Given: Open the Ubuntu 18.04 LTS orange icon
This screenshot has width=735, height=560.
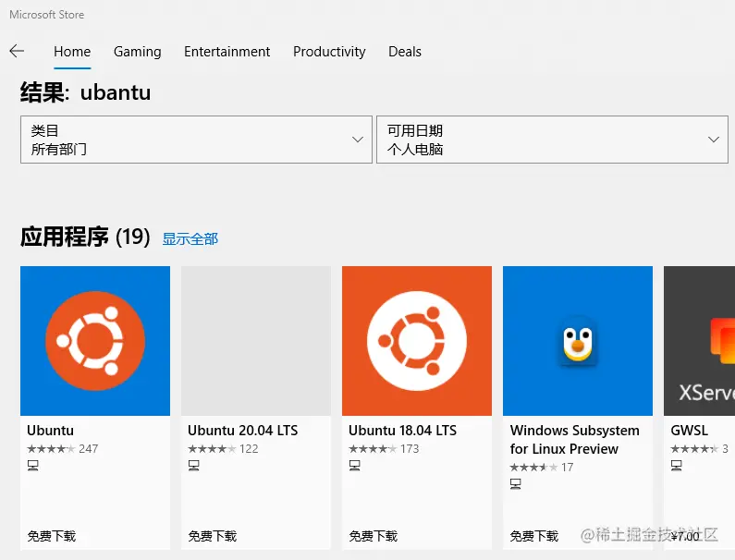Looking at the screenshot, I should click(x=417, y=341).
